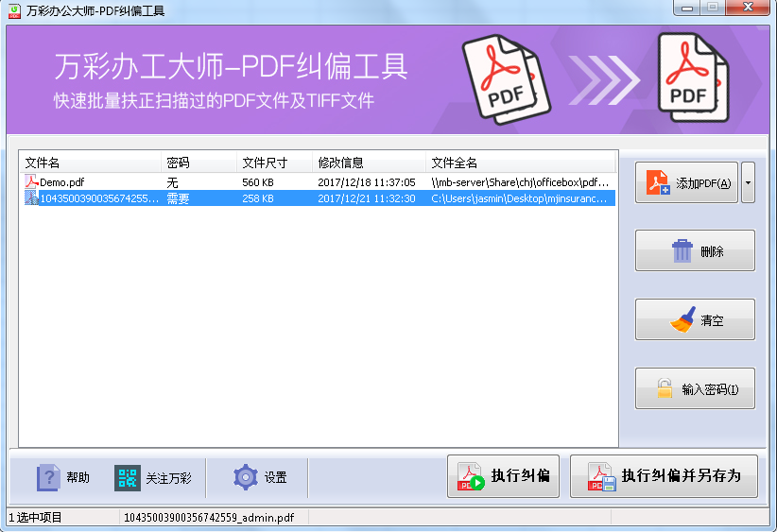The image size is (777, 532).
Task: Open help via question mark icon
Action: pos(48,477)
